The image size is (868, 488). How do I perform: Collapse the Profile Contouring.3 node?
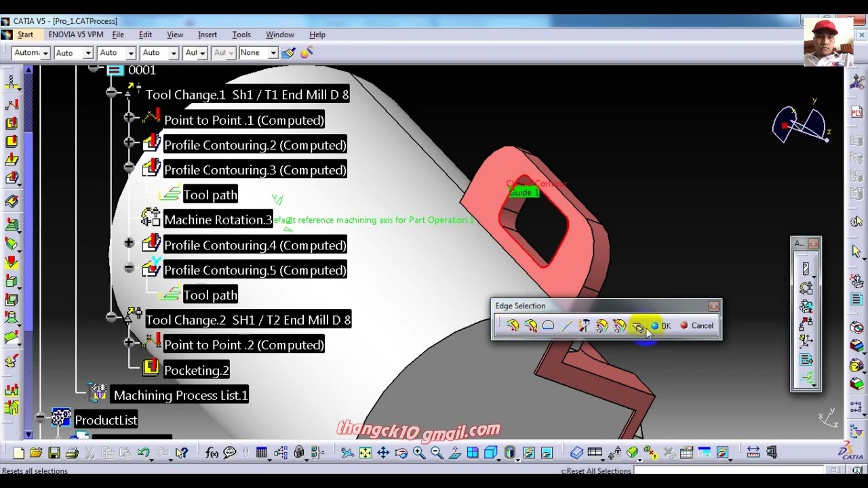(x=129, y=167)
